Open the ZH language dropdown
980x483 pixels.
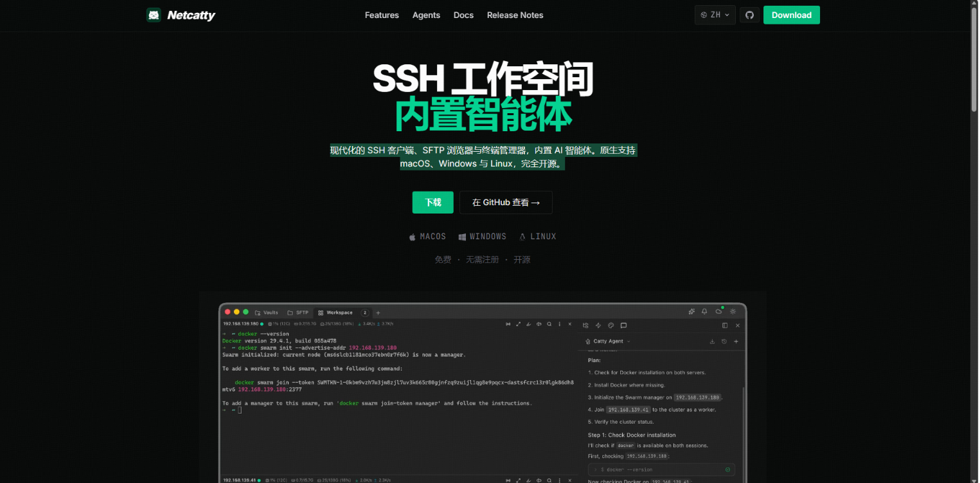tap(715, 15)
